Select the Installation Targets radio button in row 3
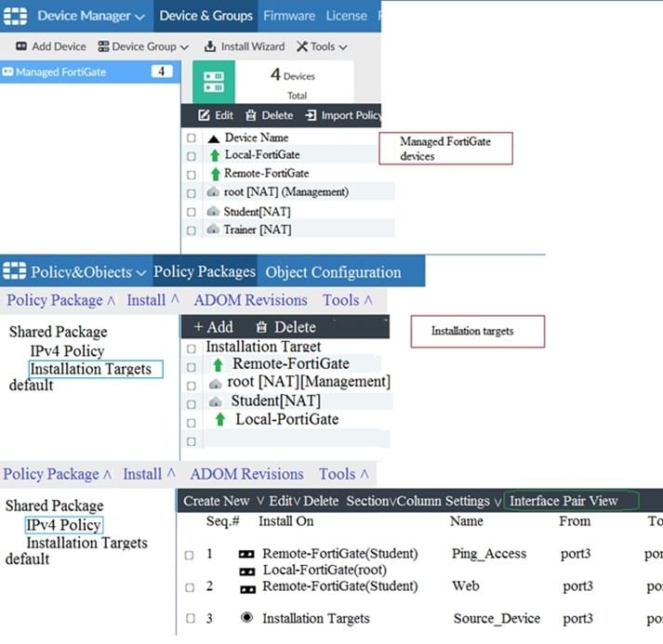This screenshot has height=644, width=663. [x=246, y=618]
